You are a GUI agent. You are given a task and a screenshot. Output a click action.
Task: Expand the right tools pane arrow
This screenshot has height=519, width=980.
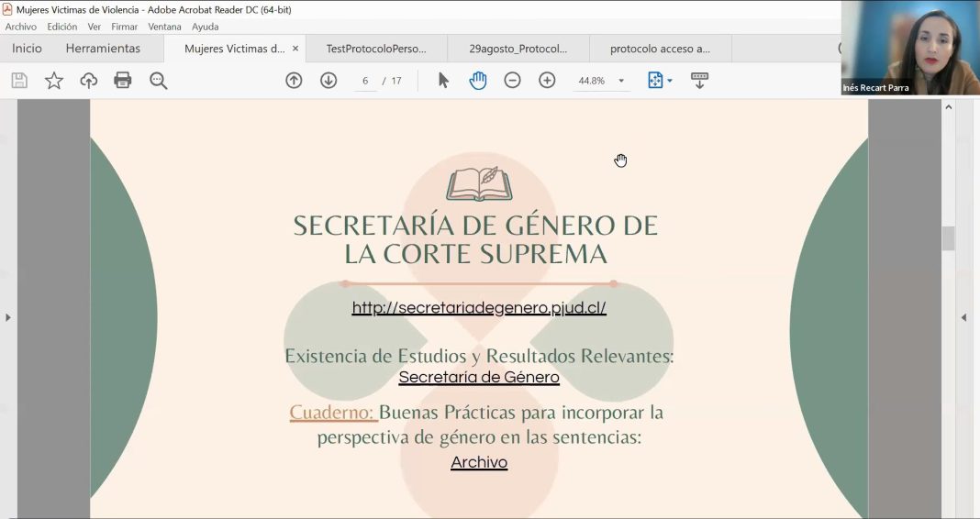pos(963,317)
